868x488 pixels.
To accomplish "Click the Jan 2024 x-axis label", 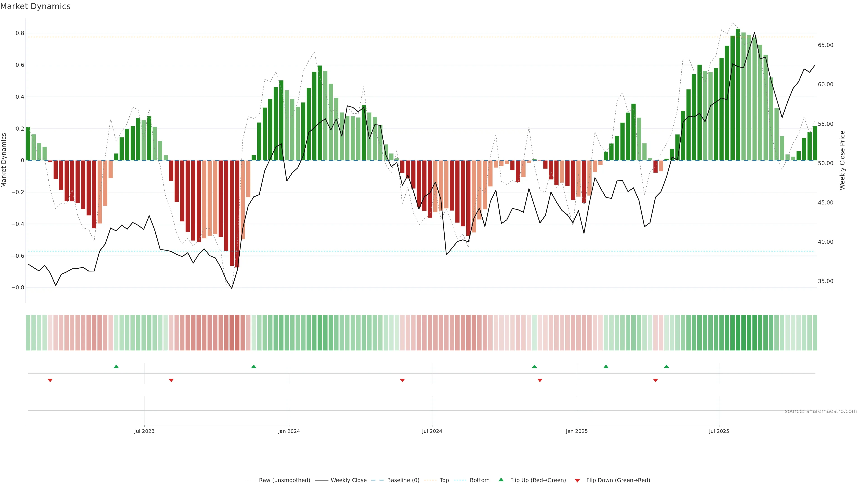I will click(x=289, y=431).
